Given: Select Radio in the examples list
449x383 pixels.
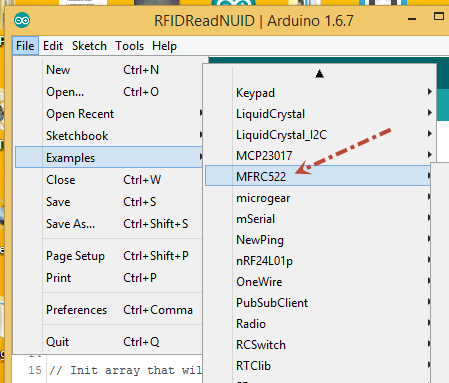Looking at the screenshot, I should point(318,324).
